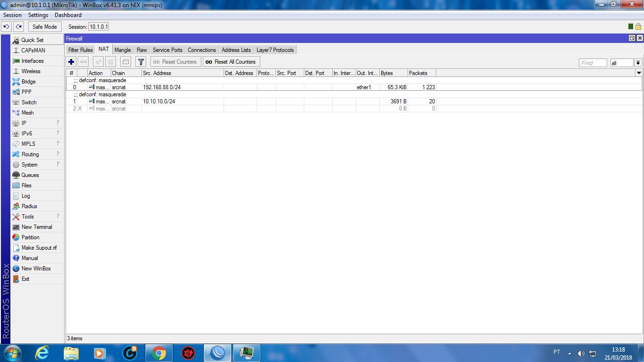The image size is (644, 362).
Task: Expand the System submenu
Action: (37, 165)
